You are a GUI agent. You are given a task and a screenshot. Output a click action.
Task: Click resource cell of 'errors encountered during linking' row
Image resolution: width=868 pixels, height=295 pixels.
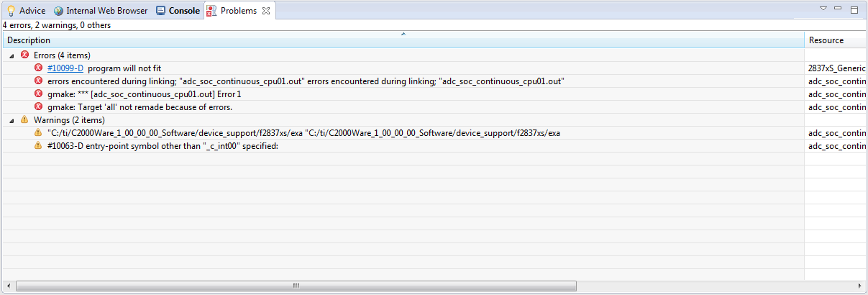pos(836,81)
